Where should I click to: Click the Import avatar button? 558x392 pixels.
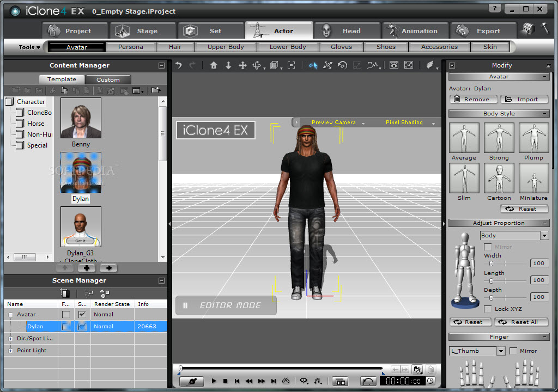tap(524, 99)
